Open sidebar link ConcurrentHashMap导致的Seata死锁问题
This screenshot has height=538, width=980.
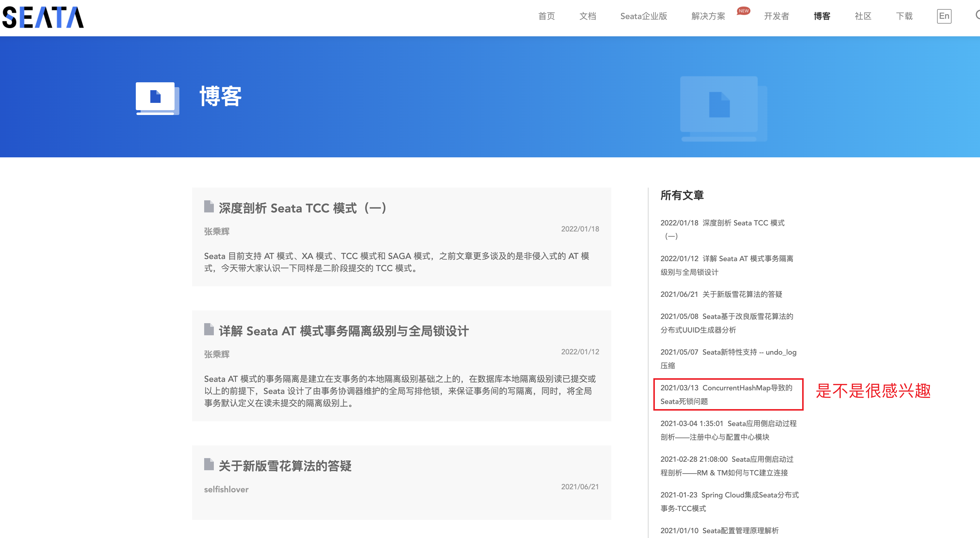click(x=726, y=395)
